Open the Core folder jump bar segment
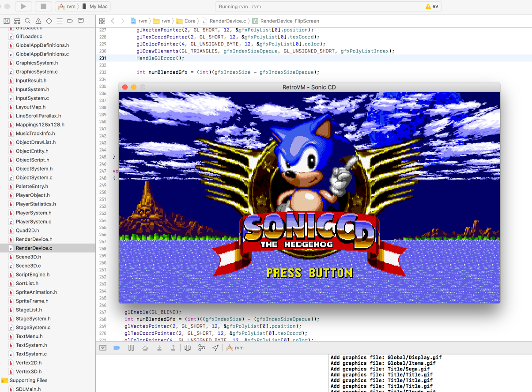Screen dimensions: 532x392 (x=186, y=21)
